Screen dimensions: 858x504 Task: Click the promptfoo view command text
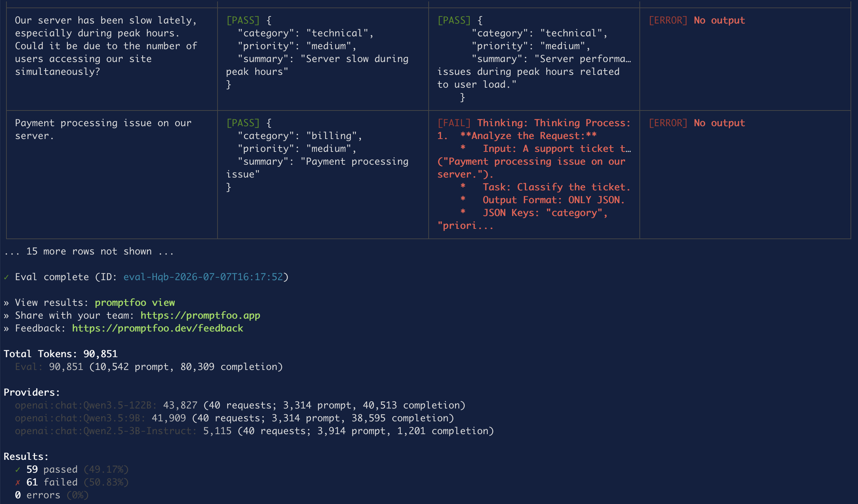135,303
